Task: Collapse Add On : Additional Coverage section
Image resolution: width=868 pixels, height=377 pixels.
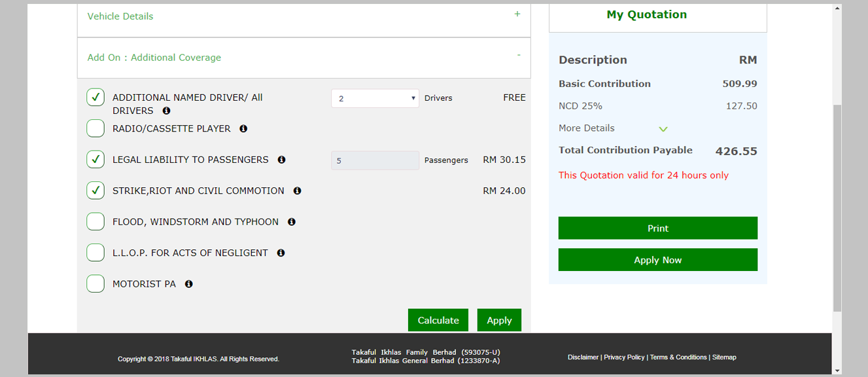Action: pos(519,55)
